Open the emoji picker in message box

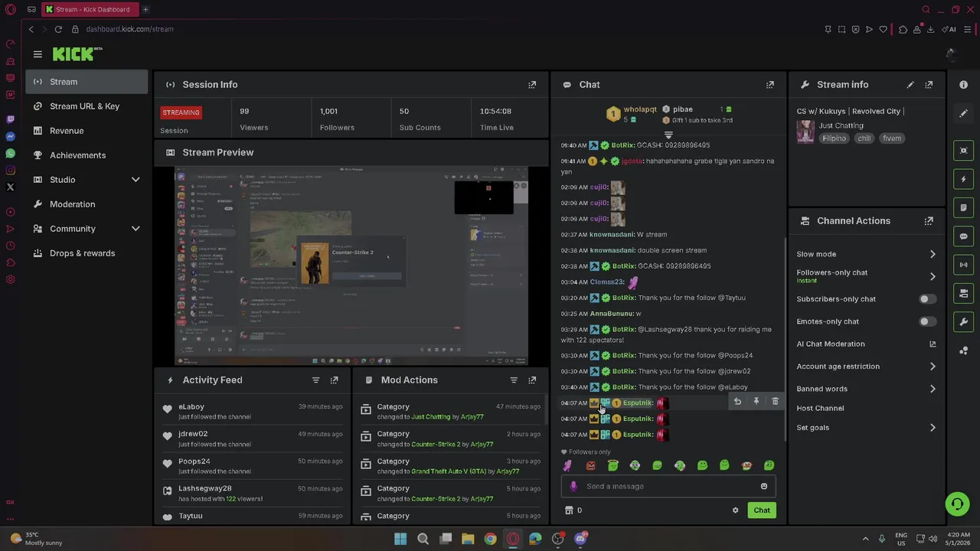pyautogui.click(x=763, y=487)
